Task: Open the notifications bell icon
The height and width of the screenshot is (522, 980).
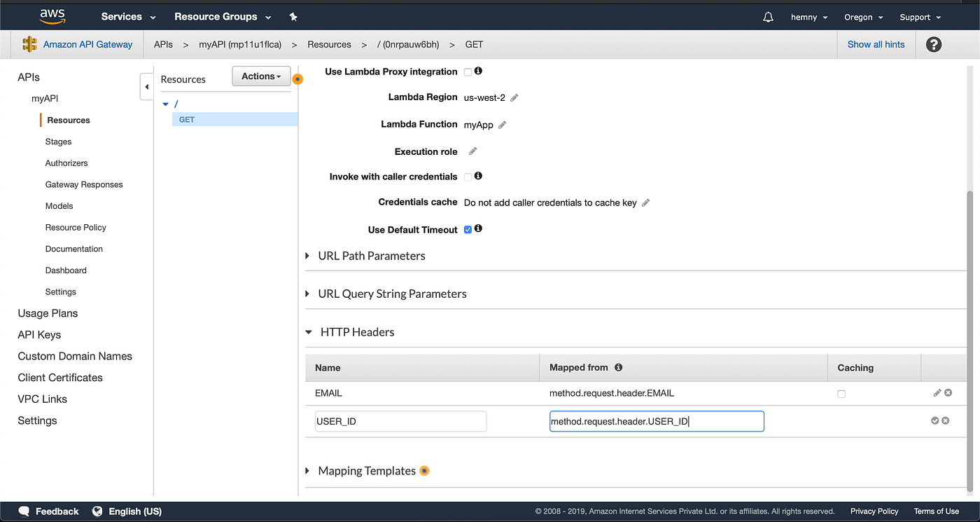Action: [x=768, y=16]
